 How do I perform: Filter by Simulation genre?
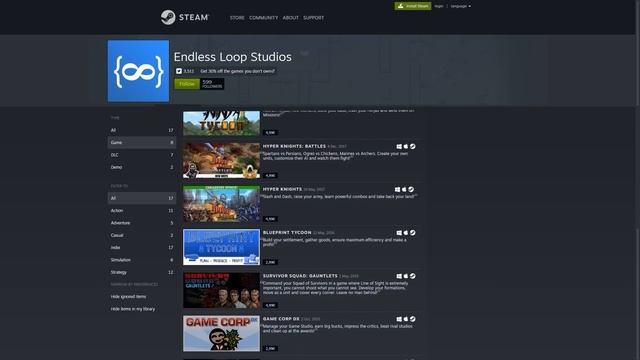(x=142, y=260)
